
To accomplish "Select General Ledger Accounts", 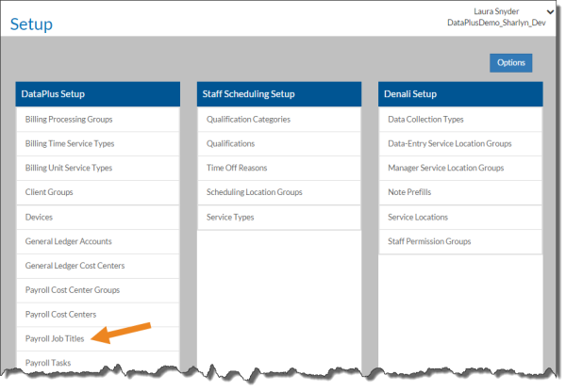I will click(68, 241).
